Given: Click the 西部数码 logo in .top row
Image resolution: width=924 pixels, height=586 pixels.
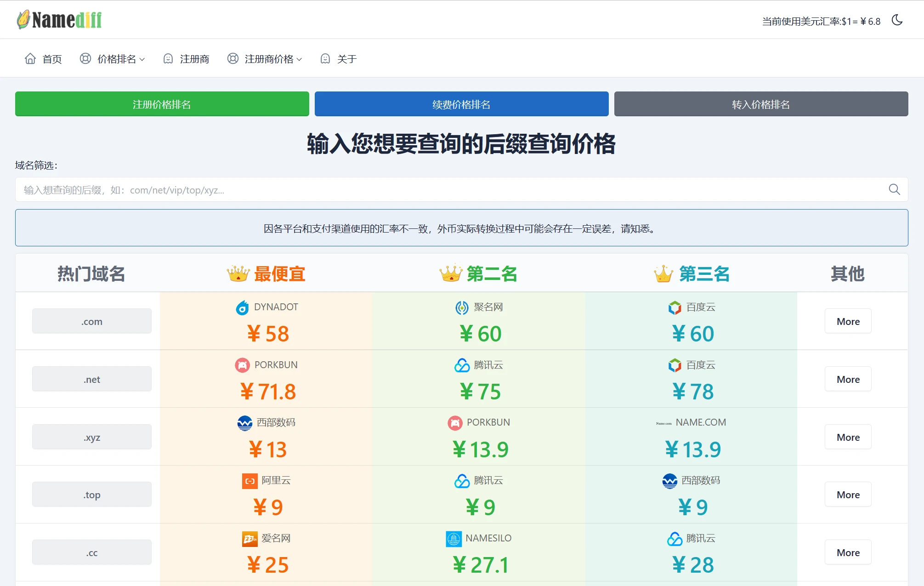Looking at the screenshot, I should 669,481.
